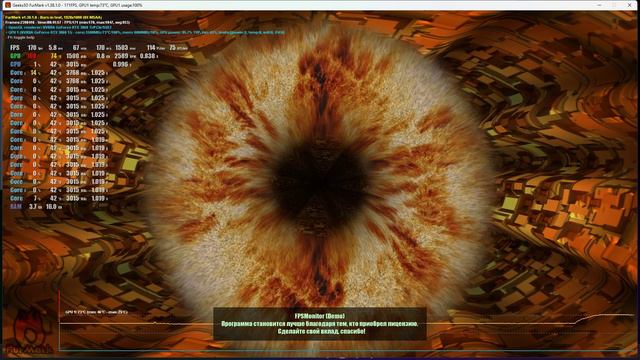Click the Geeks3D FurMark window title text
The width and height of the screenshot is (640, 360).
click(78, 5)
